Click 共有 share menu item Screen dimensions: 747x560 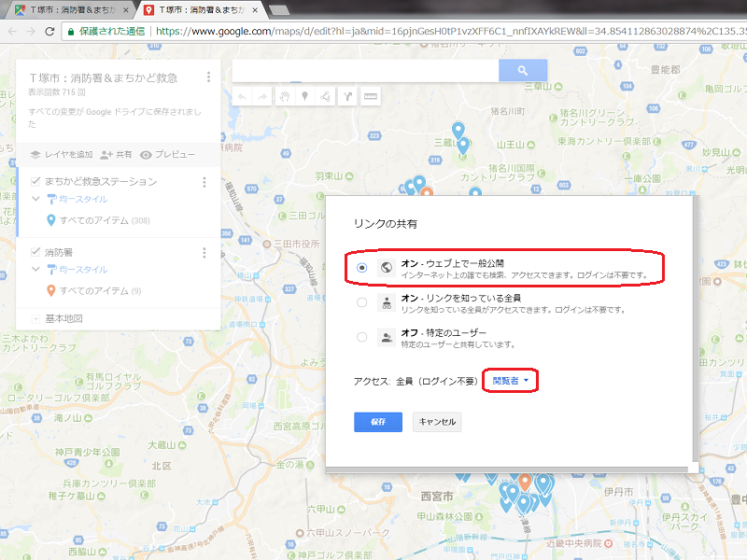[x=116, y=154]
